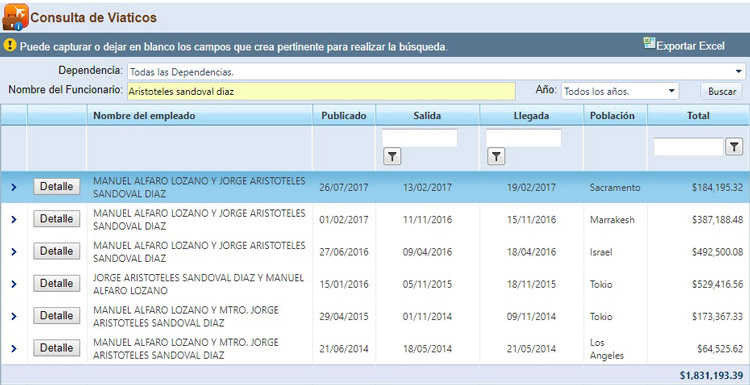The height and width of the screenshot is (385, 750).
Task: Select the $64,525.62 total cell
Action: point(720,349)
